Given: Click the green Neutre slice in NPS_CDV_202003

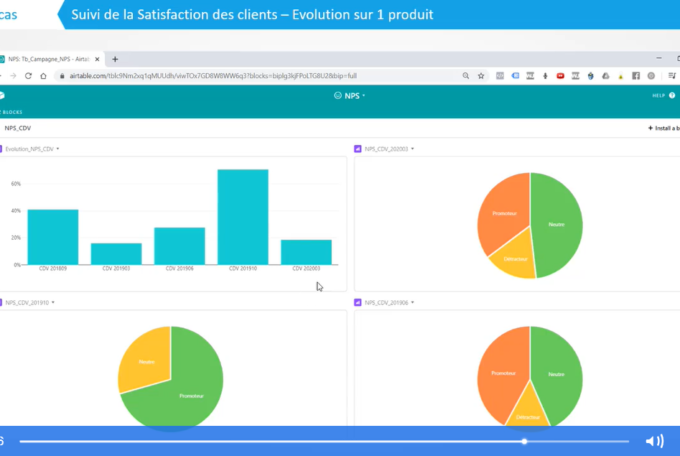Looking at the screenshot, I should [x=556, y=225].
